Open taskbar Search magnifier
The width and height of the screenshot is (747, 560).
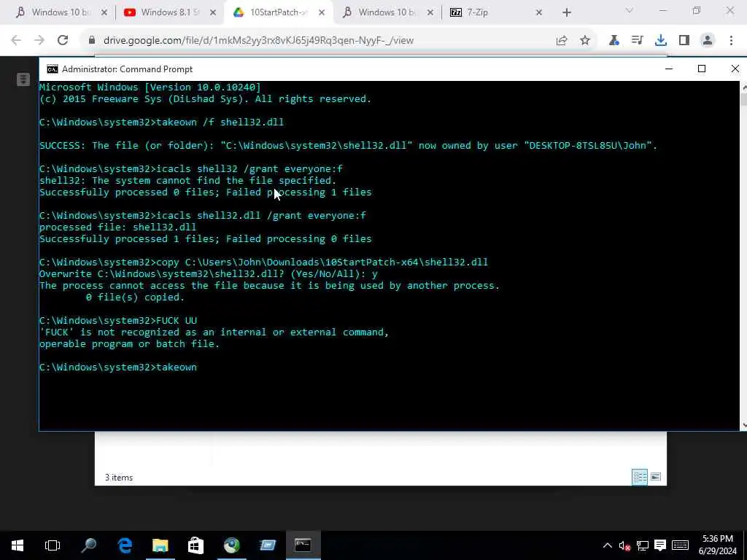(88, 545)
